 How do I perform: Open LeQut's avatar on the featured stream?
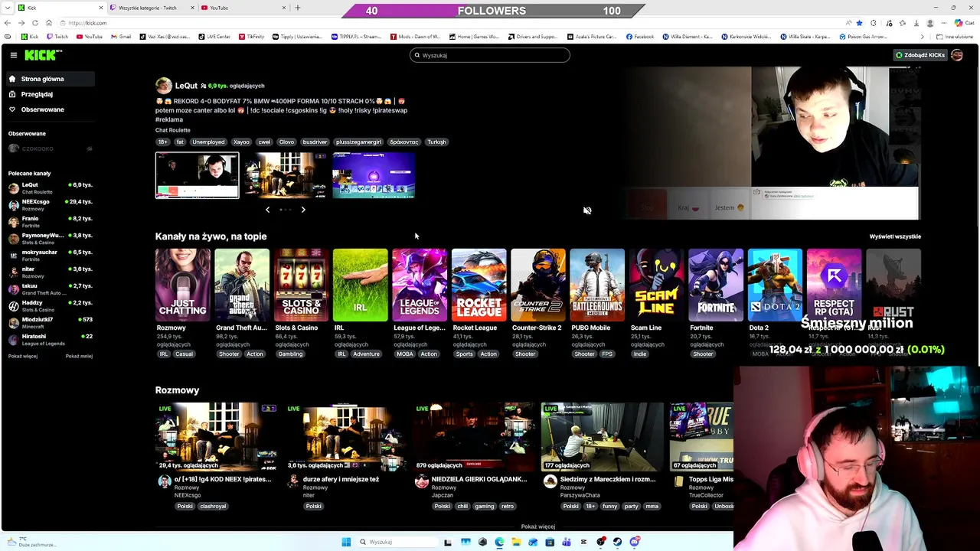coord(164,86)
